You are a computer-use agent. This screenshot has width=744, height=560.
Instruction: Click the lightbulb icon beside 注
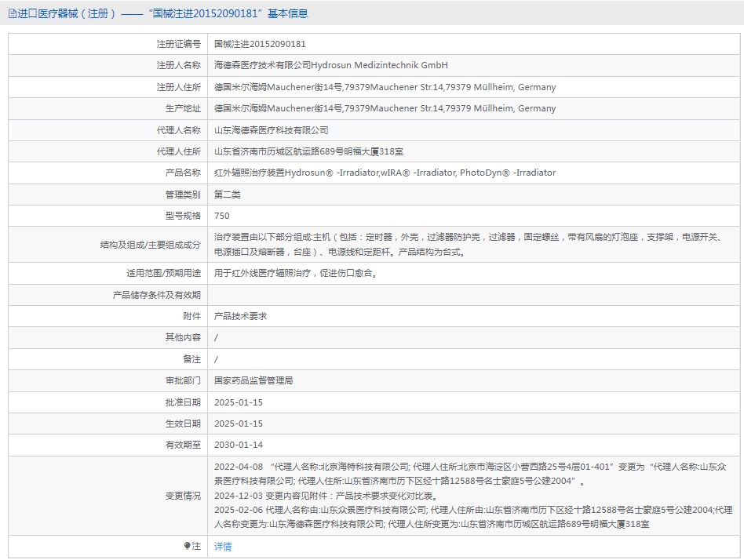click(187, 546)
